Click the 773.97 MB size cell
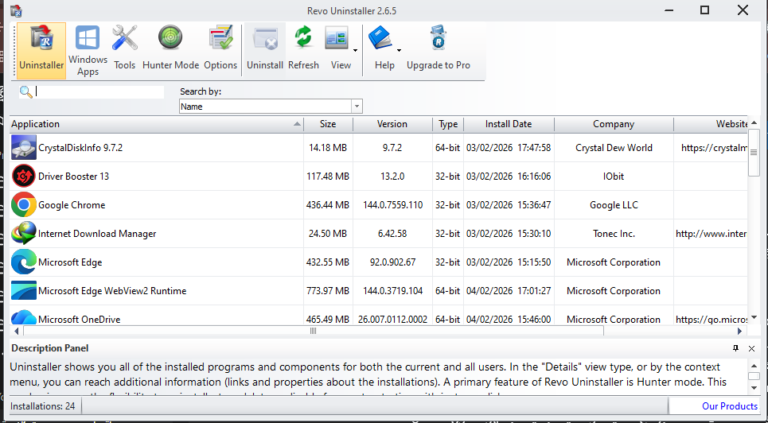 (328, 291)
